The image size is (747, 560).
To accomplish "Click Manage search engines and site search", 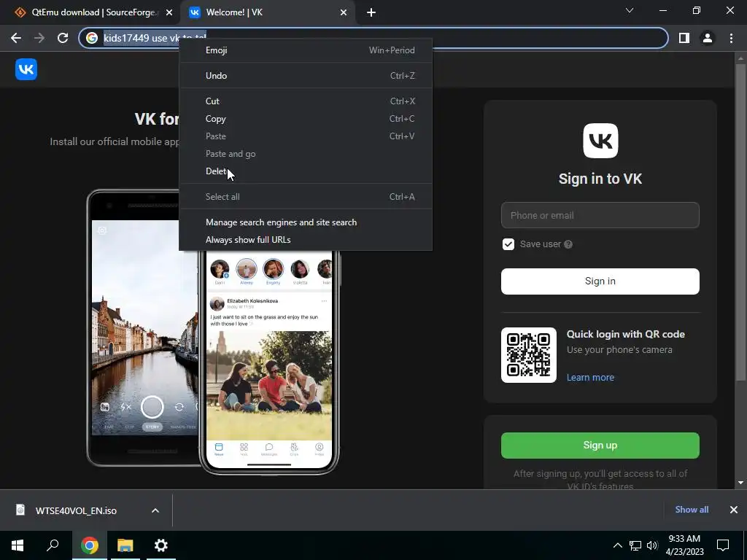I will [306, 222].
